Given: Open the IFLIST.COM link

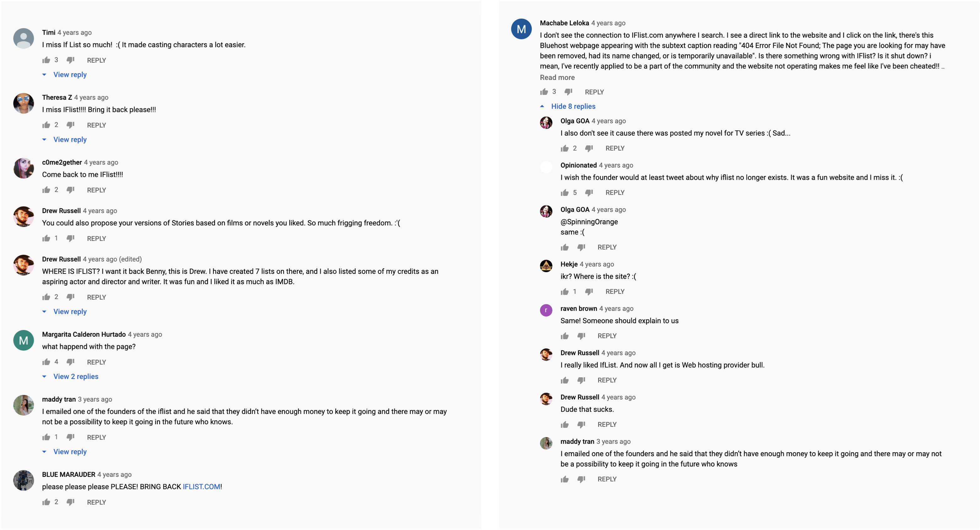Looking at the screenshot, I should click(x=201, y=487).
